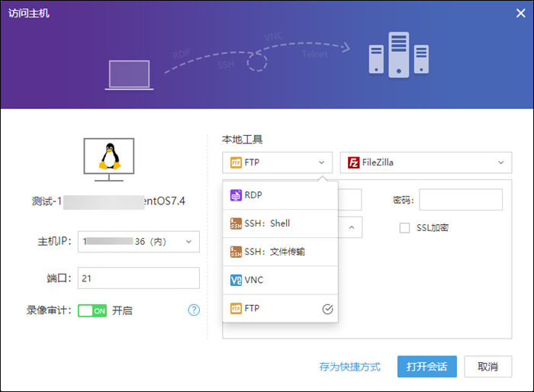Click the SSH Shell terminal icon
Viewport: 534px width, 392px height.
(x=236, y=223)
